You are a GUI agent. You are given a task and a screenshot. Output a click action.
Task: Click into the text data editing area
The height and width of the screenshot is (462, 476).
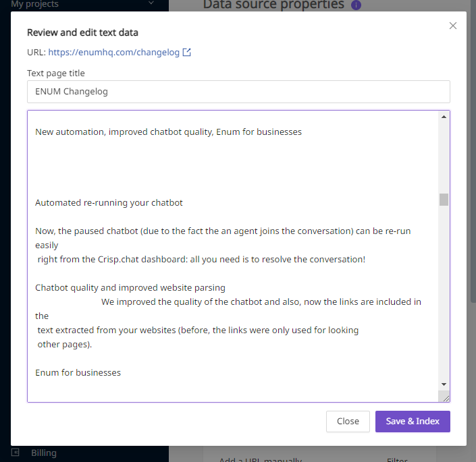(x=233, y=256)
